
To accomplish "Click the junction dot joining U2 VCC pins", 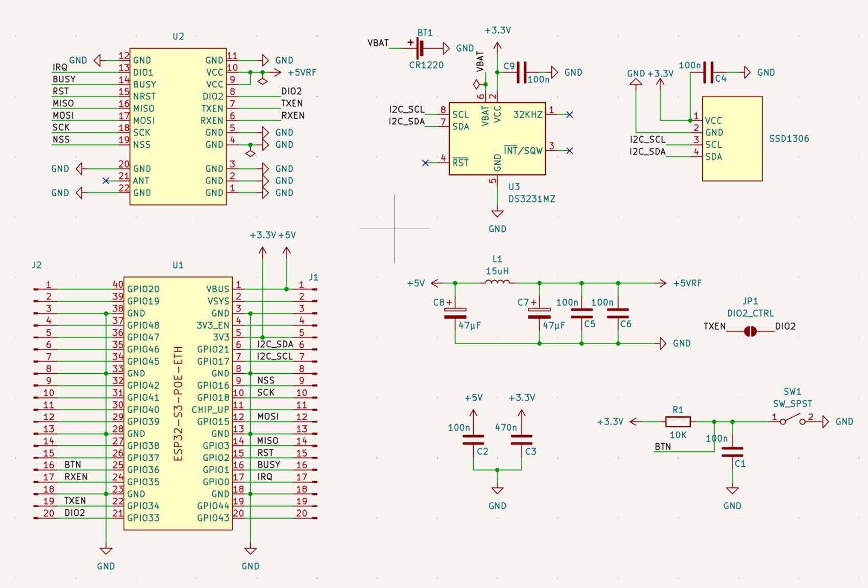I will pos(249,73).
